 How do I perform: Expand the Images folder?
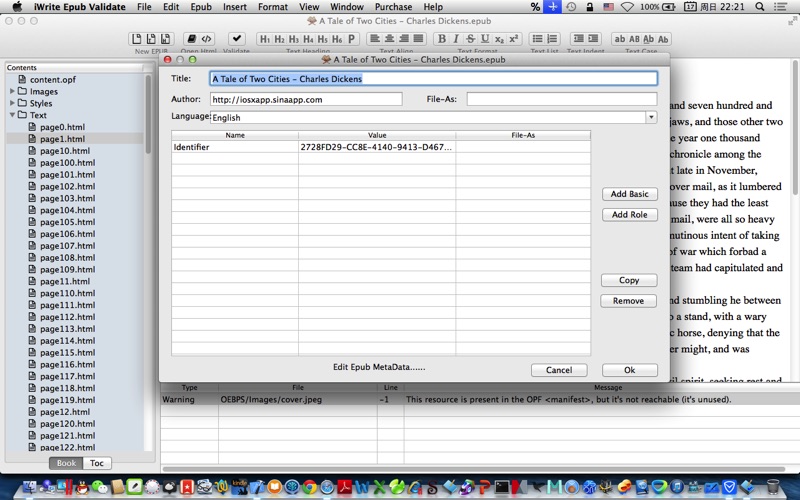tap(12, 91)
